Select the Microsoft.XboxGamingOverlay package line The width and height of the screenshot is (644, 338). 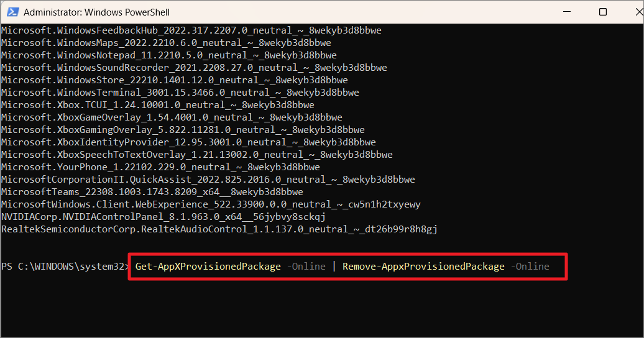click(183, 130)
